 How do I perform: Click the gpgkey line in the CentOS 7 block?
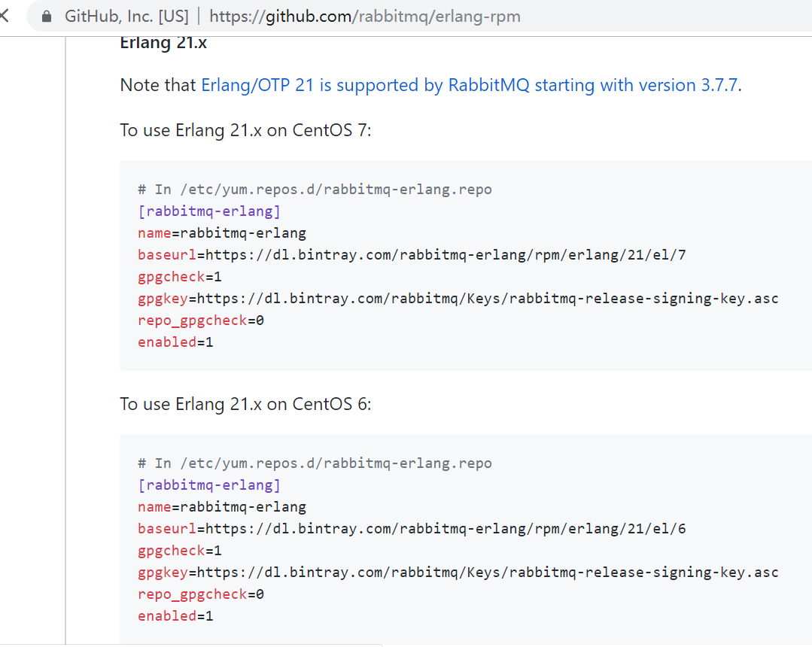pos(458,298)
